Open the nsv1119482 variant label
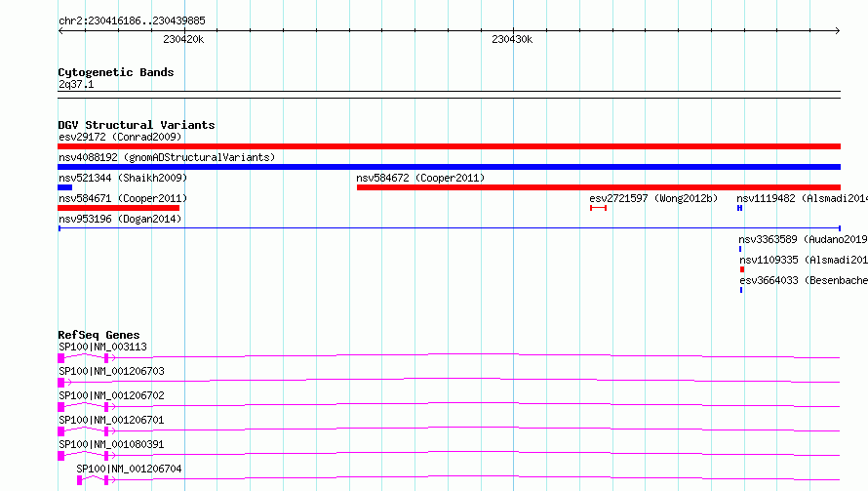The height and width of the screenshot is (491, 868). point(802,198)
